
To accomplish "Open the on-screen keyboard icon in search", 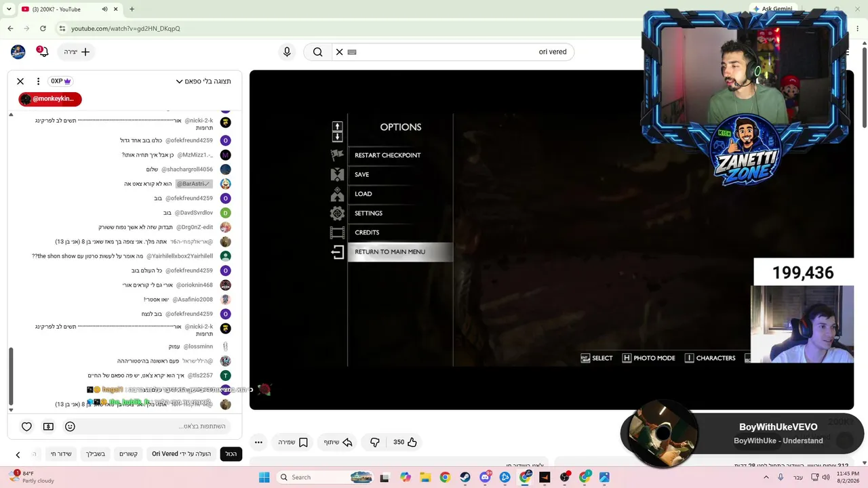I will click(352, 52).
